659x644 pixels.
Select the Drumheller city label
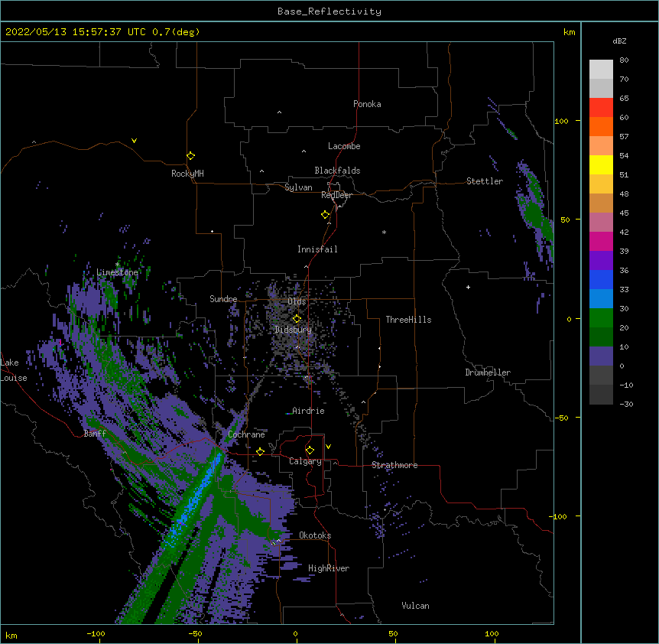point(488,372)
